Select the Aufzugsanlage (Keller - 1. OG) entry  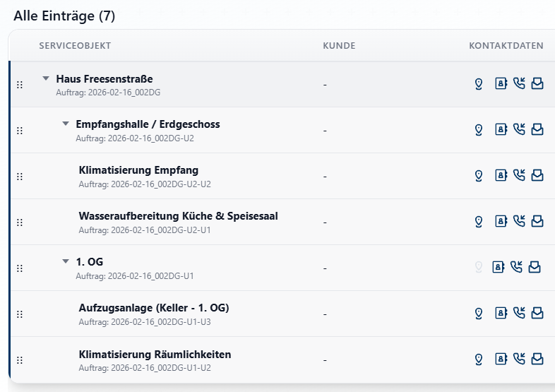coord(153,308)
